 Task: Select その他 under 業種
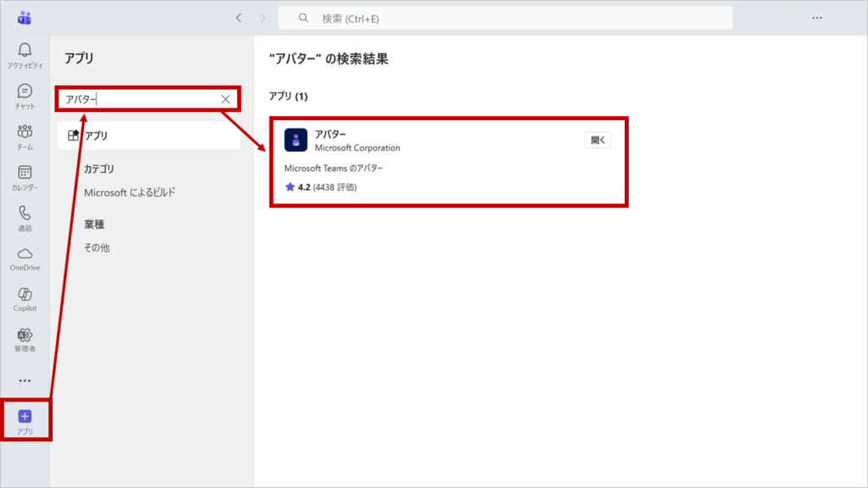tap(97, 247)
